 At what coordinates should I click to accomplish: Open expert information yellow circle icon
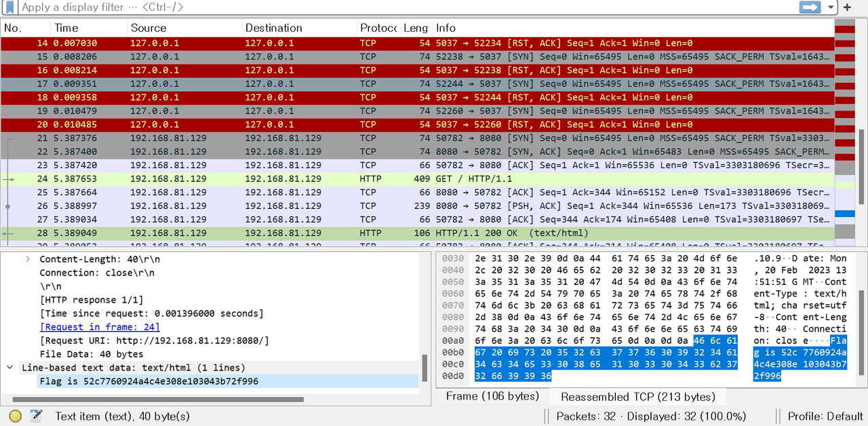(15, 416)
